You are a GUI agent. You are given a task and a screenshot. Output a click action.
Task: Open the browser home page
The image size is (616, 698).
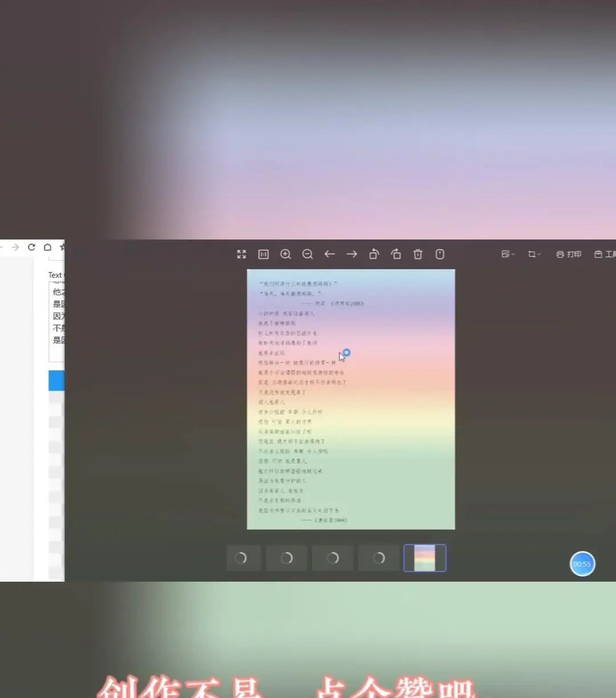48,247
